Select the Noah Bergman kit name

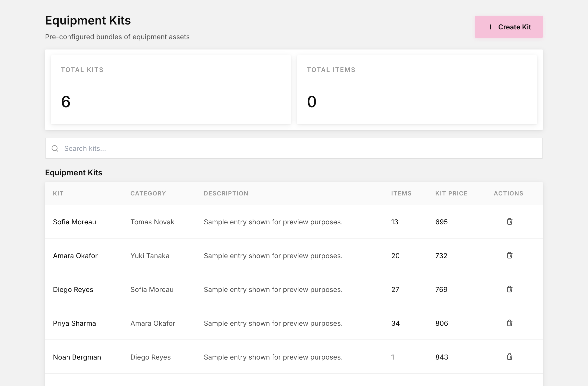tap(77, 357)
